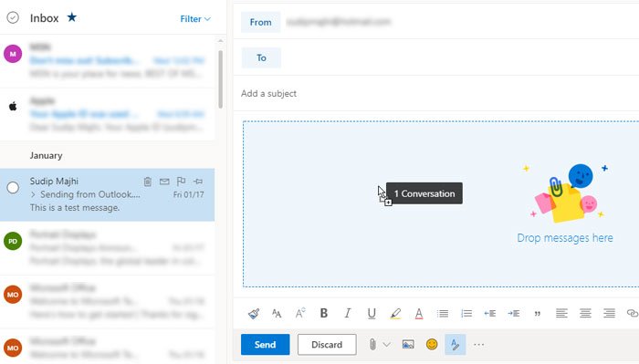Click the Discard button
The image size is (639, 364).
click(327, 345)
